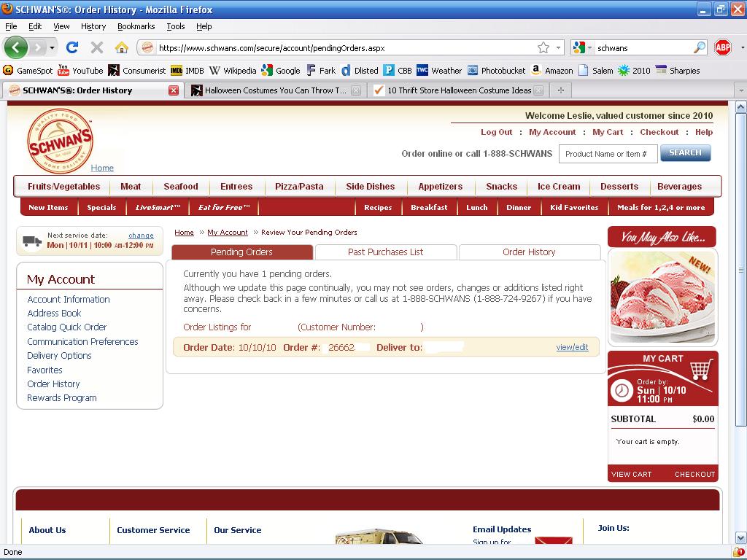Open the Google bookmark
Viewport: 747px width, 560px height.
[x=281, y=71]
